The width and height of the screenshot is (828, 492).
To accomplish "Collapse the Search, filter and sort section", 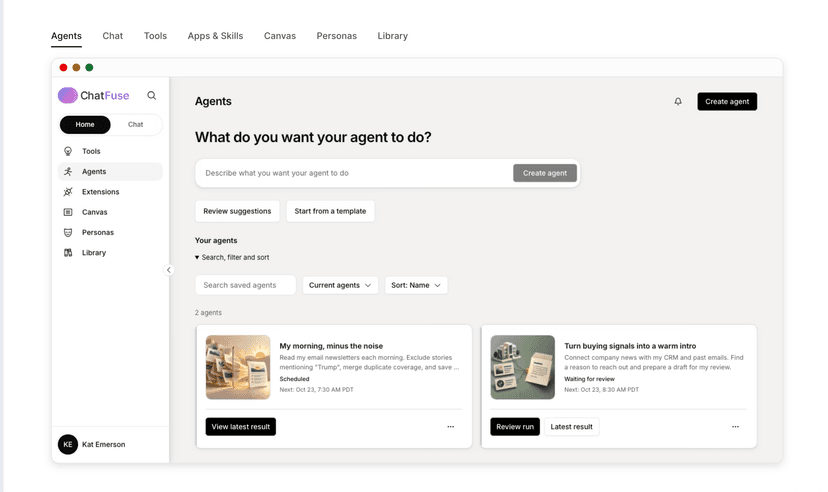I will click(232, 258).
